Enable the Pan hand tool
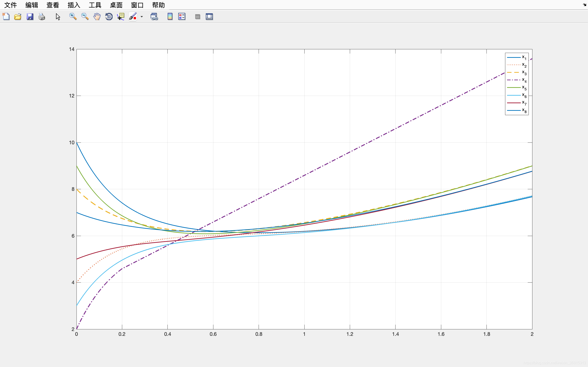Viewport: 588px width, 367px height. coord(97,17)
